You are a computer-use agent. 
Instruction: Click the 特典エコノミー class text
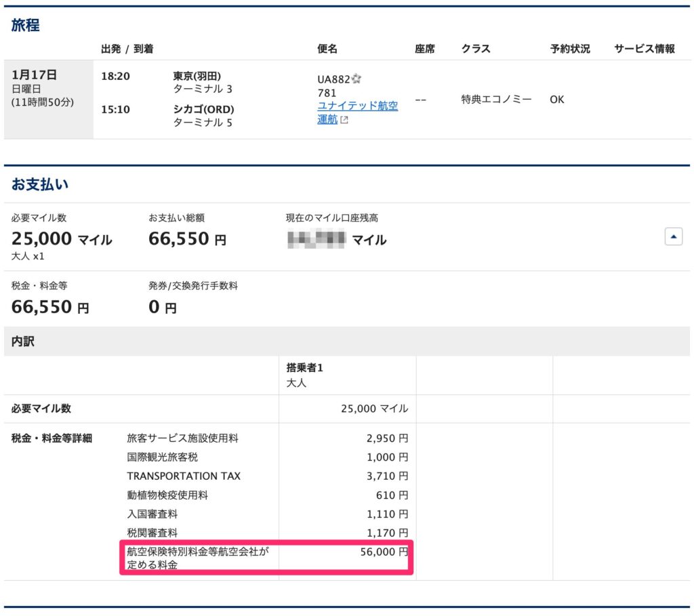pyautogui.click(x=496, y=99)
